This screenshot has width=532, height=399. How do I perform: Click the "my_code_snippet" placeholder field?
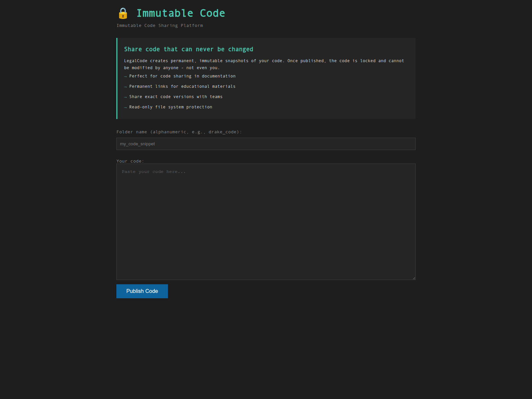[137, 144]
